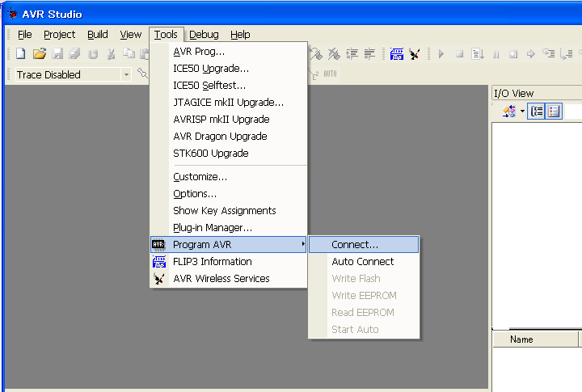The image size is (582, 392).
Task: Choose AVR Dragon Upgrade menu item
Action: 229,137
